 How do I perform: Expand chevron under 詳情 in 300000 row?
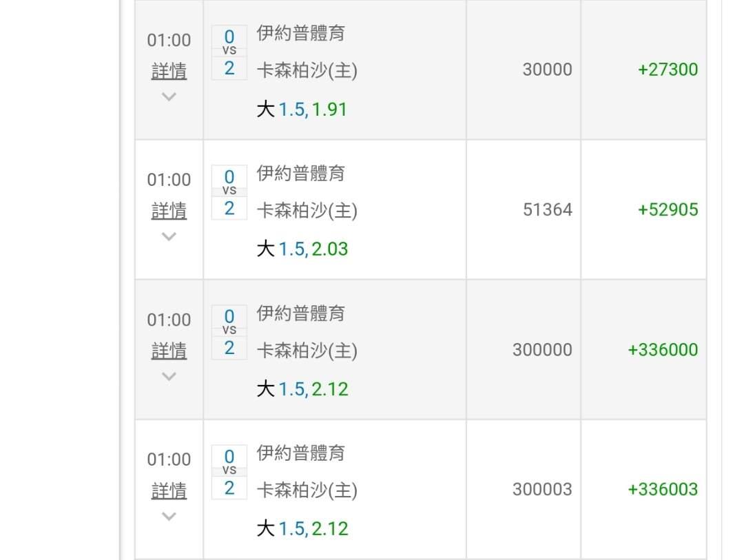coord(169,377)
